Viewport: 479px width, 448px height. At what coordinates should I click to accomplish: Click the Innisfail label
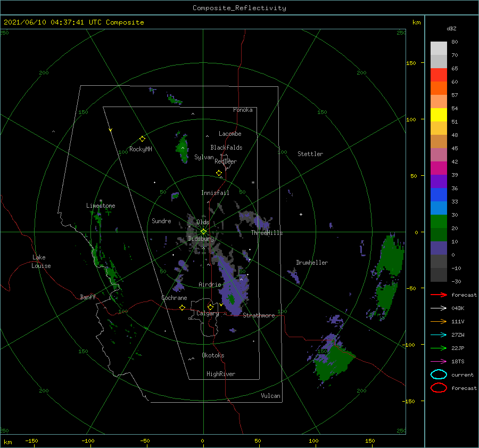tap(215, 193)
